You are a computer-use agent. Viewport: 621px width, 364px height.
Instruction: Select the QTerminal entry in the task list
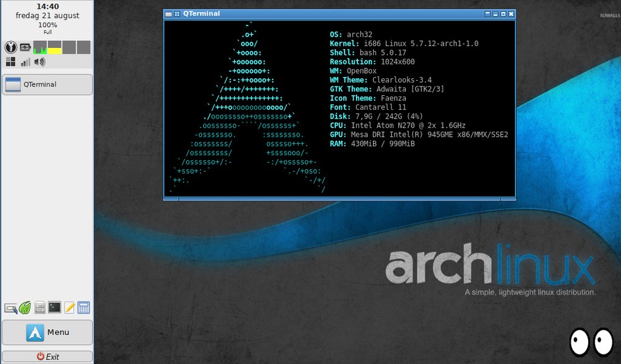(x=47, y=84)
